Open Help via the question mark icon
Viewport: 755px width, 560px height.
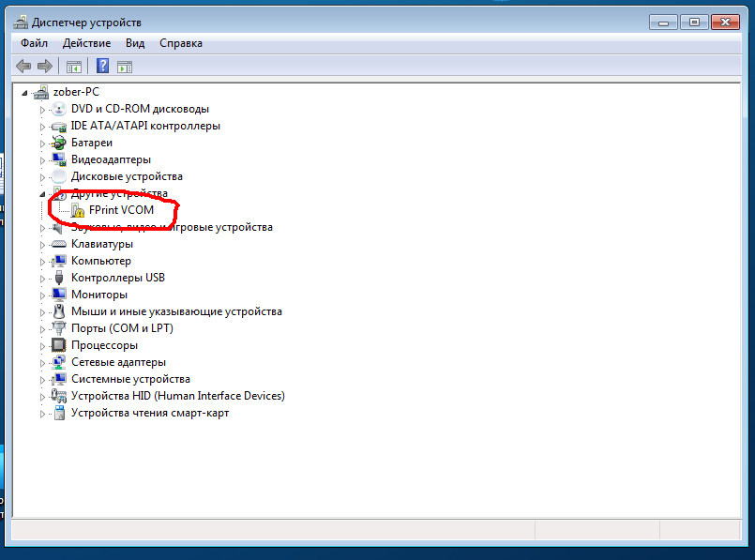(102, 66)
